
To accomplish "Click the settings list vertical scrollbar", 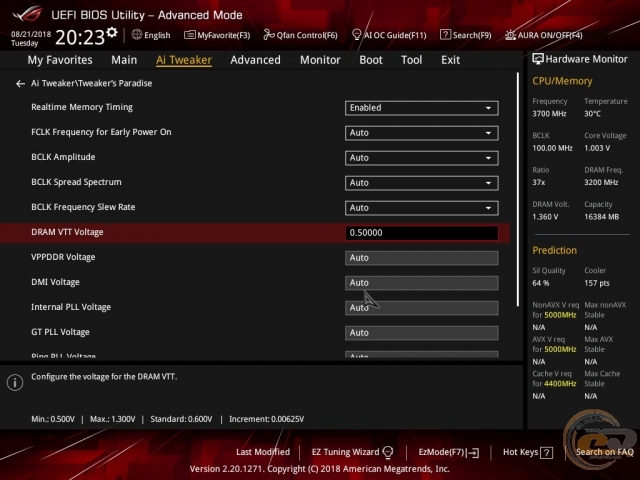I will click(518, 190).
